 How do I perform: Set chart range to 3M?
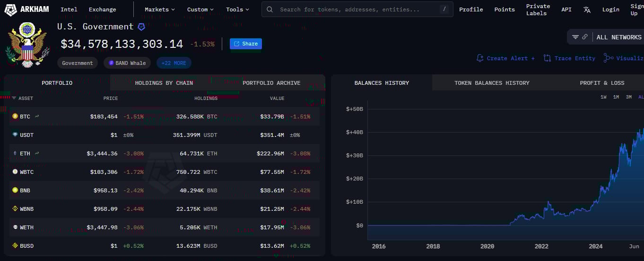coord(628,97)
